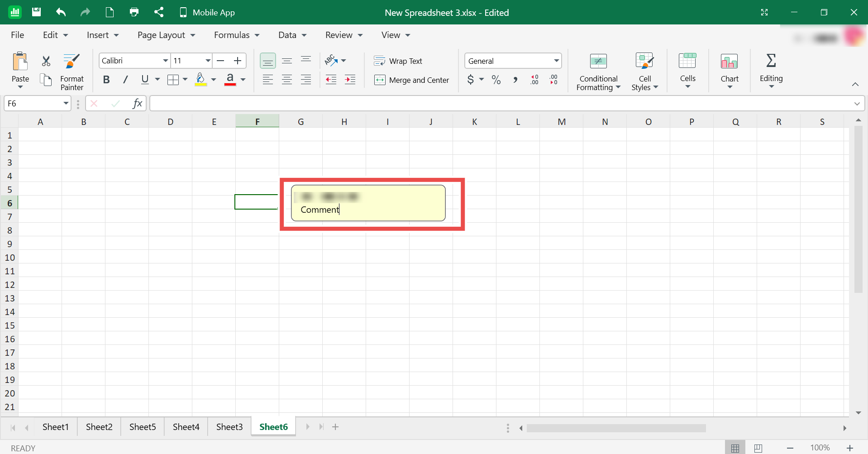Viewport: 868px width, 454px height.
Task: Click the Save icon in title bar
Action: click(x=37, y=12)
